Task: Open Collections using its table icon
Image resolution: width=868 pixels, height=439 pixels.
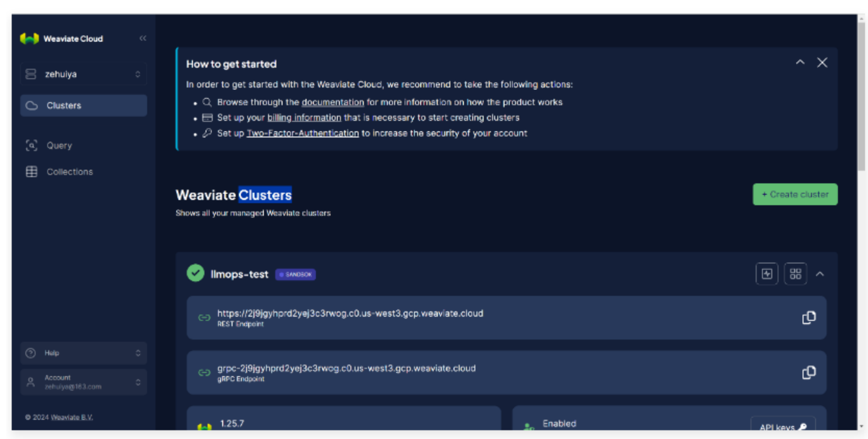Action: coord(31,171)
